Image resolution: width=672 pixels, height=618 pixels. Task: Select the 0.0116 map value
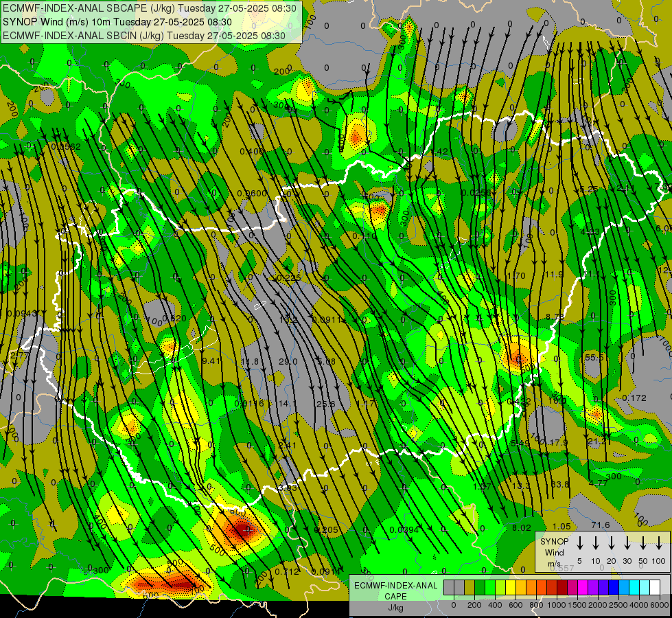click(249, 404)
